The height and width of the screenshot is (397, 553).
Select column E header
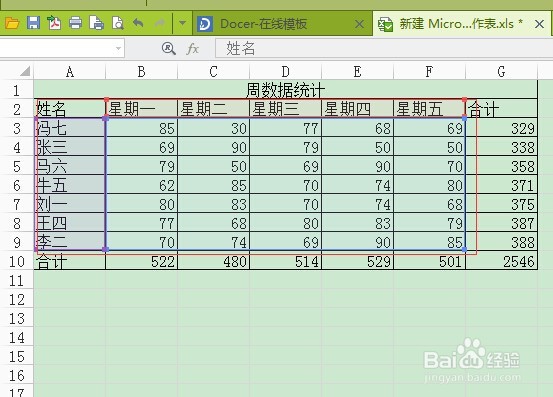(x=357, y=72)
